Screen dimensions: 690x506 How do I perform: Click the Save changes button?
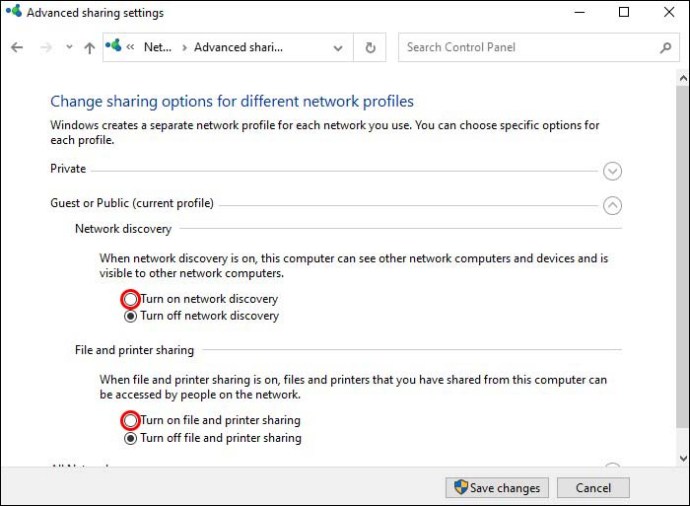coord(497,488)
